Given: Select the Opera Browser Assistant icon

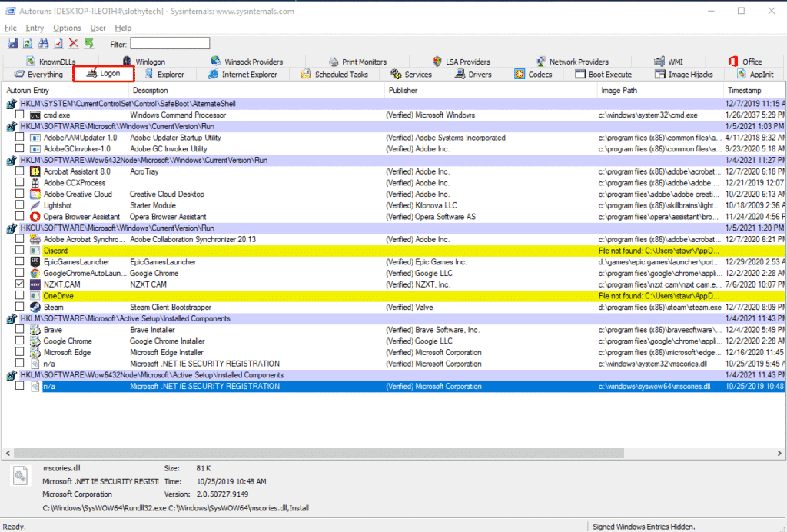Looking at the screenshot, I should tap(35, 217).
